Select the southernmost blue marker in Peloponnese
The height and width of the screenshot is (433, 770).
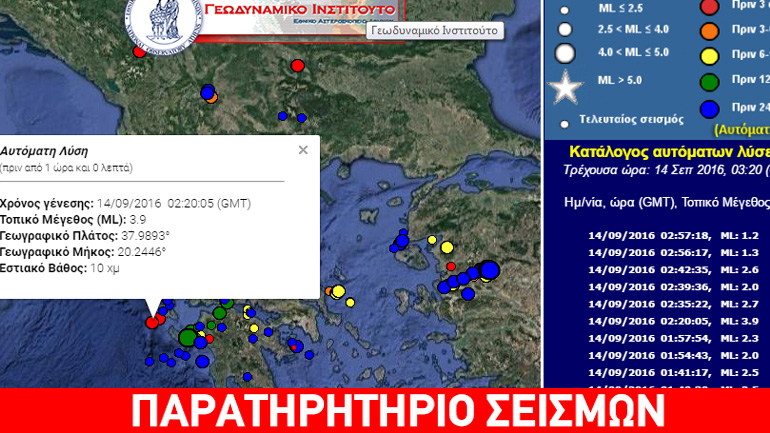[248, 377]
